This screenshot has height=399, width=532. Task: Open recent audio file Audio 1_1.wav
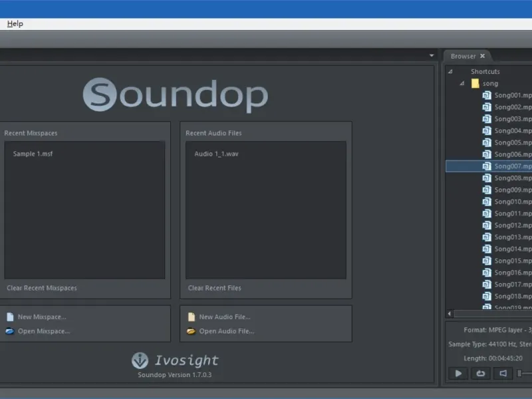(216, 154)
